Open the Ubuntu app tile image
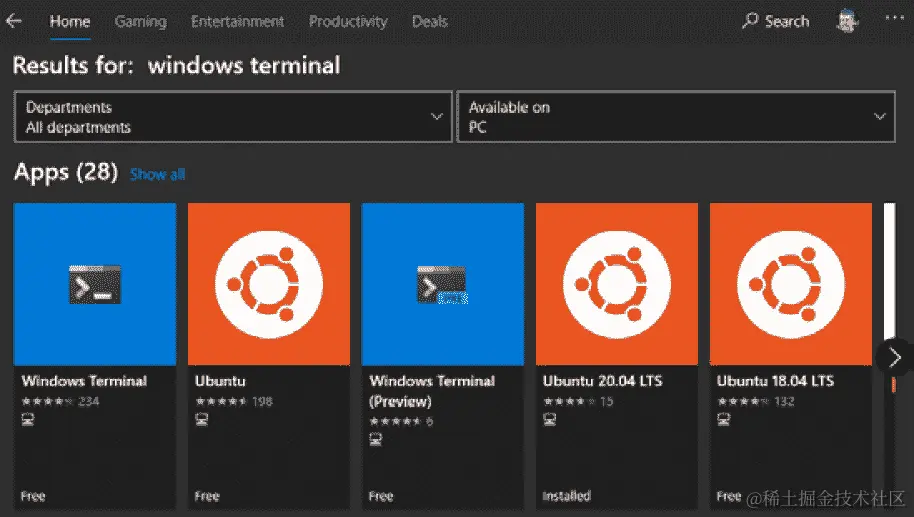This screenshot has width=914, height=517. click(269, 284)
